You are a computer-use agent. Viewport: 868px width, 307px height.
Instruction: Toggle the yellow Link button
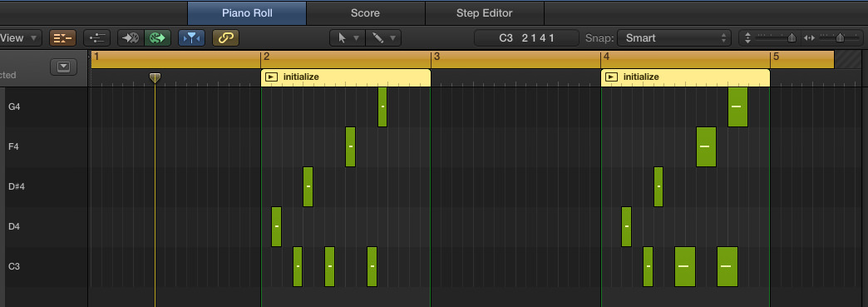(226, 37)
